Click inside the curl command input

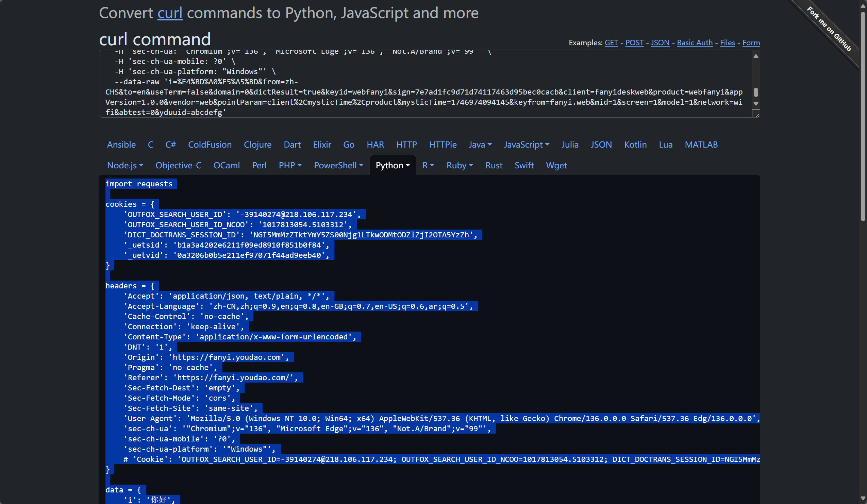coord(413,83)
